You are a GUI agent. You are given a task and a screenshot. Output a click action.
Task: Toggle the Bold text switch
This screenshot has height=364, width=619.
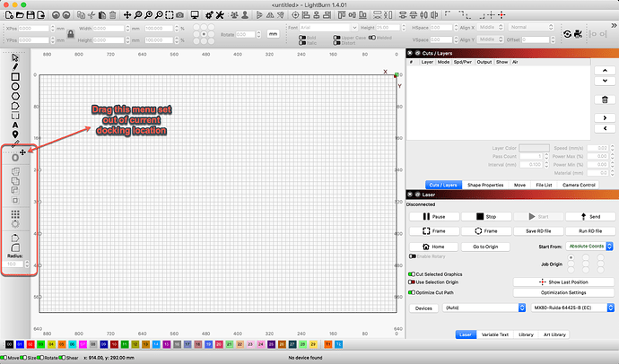pos(302,38)
